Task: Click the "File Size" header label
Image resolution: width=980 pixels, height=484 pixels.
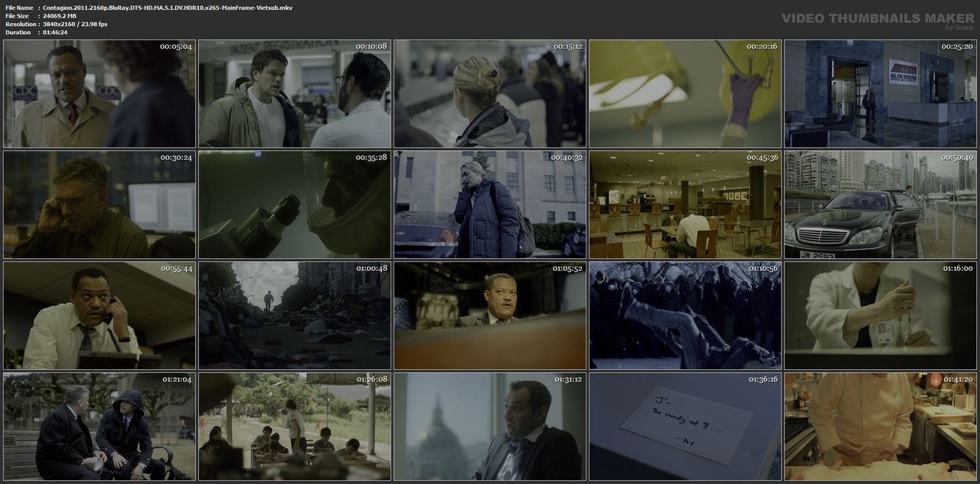Action: tap(17, 16)
